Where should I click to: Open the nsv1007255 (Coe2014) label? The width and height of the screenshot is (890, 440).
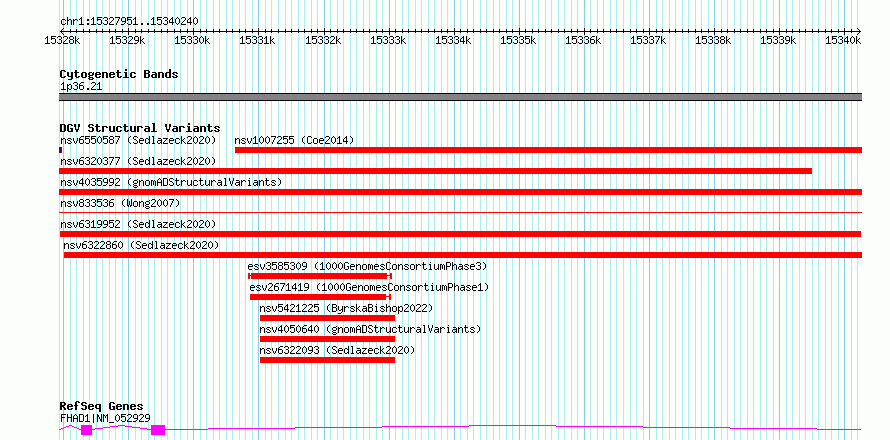[x=294, y=140]
